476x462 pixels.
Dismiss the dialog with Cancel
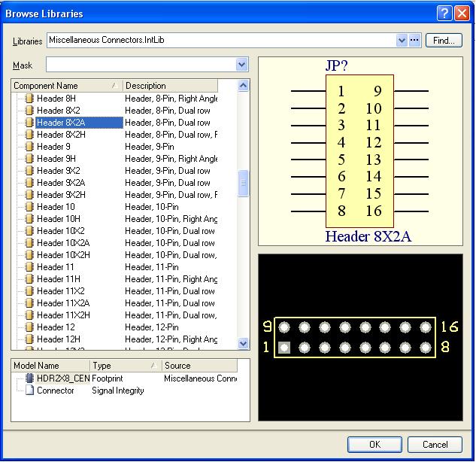coord(435,445)
